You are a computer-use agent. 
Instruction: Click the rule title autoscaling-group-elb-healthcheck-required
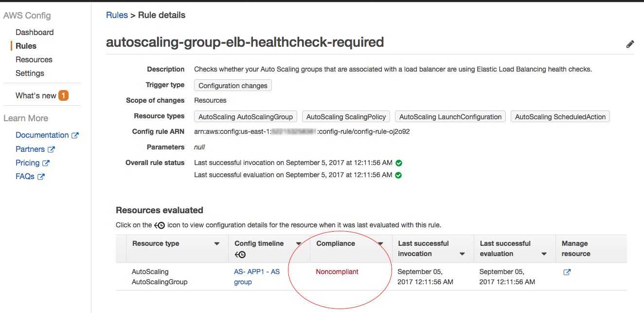pyautogui.click(x=245, y=42)
